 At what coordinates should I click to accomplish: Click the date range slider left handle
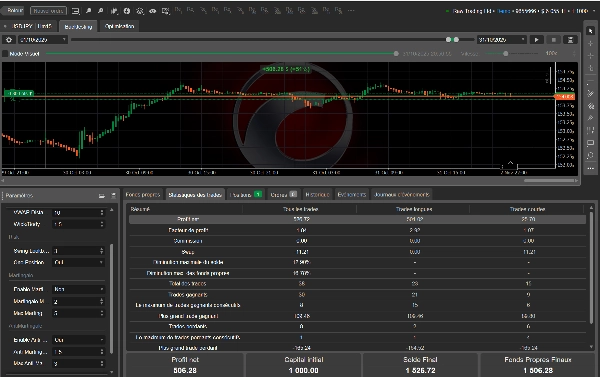pyautogui.click(x=448, y=39)
